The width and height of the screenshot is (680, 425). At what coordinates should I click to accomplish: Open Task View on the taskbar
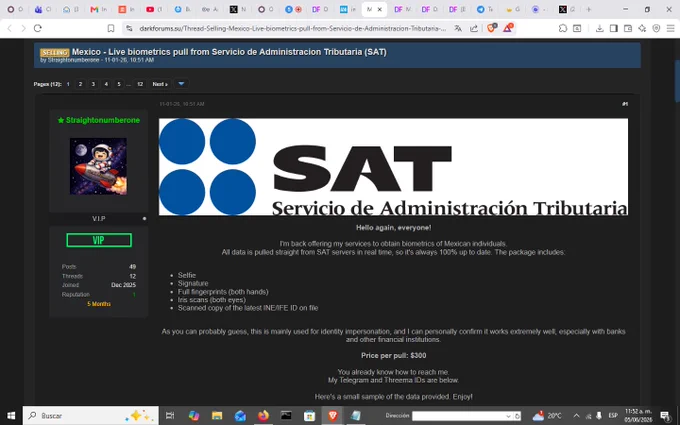pos(170,415)
